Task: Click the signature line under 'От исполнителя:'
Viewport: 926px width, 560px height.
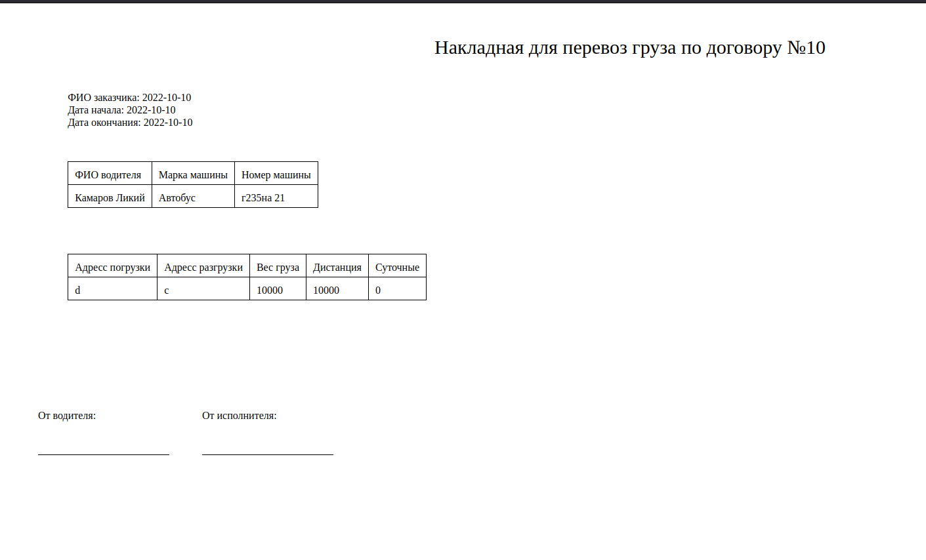Action: [268, 454]
